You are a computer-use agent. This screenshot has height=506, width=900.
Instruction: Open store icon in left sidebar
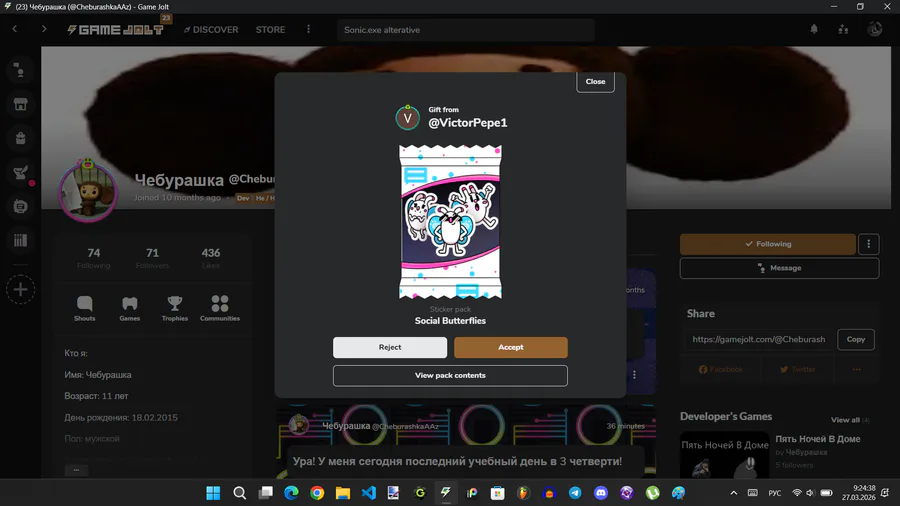click(x=20, y=104)
